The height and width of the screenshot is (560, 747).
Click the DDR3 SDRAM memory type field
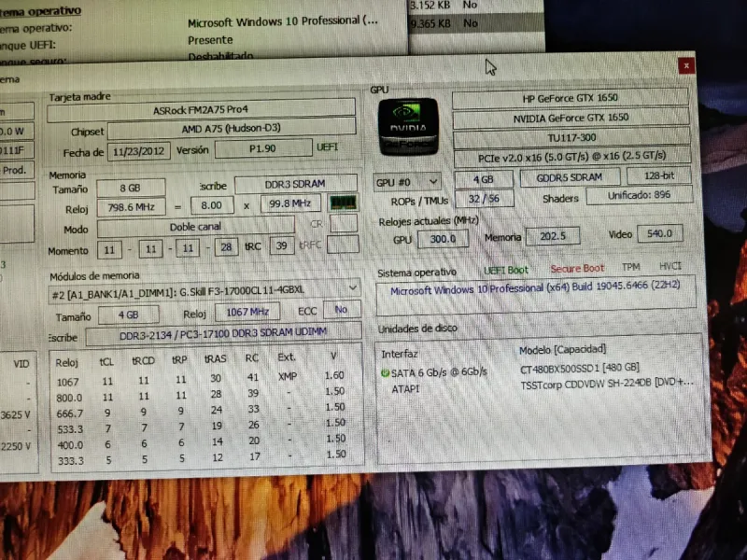[295, 184]
